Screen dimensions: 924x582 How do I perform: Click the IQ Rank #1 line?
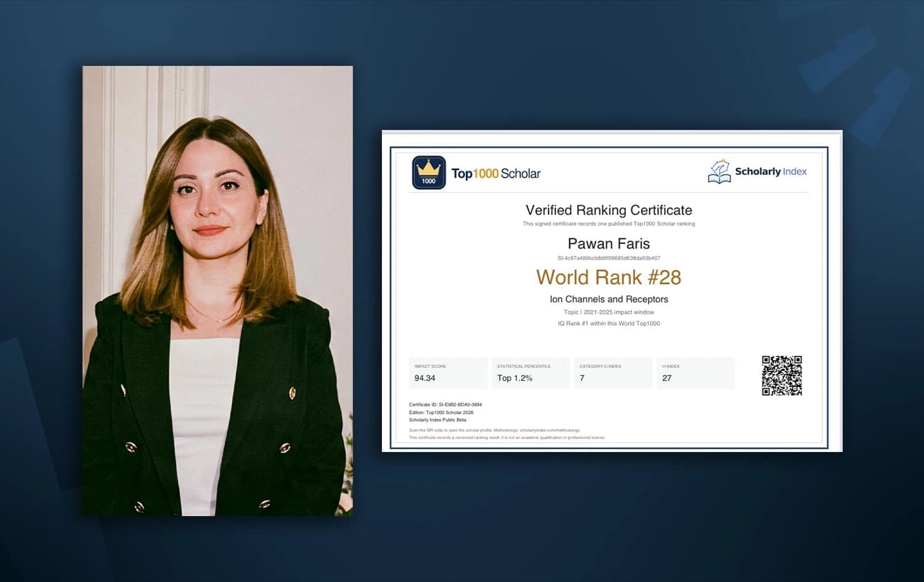(609, 323)
